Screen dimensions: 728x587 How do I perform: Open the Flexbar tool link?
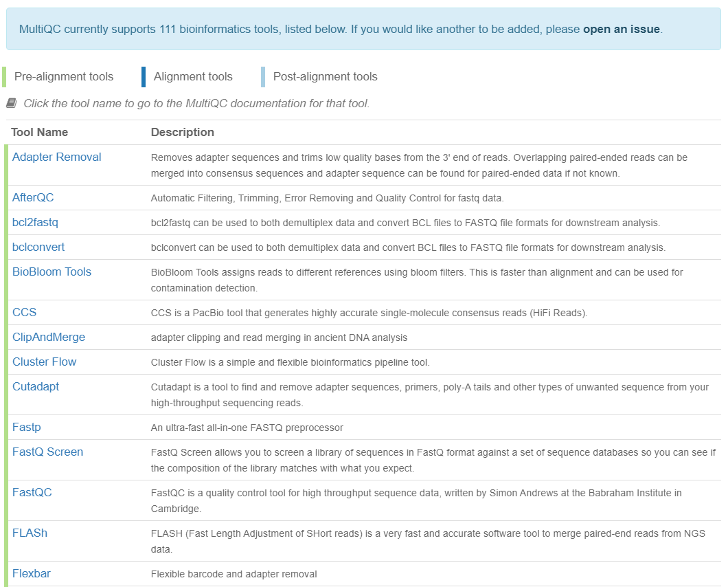31,573
